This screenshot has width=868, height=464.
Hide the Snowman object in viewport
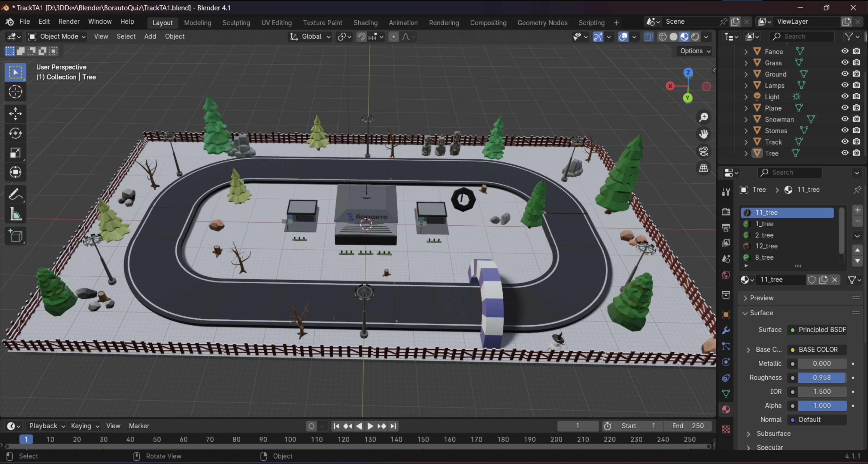coord(844,119)
